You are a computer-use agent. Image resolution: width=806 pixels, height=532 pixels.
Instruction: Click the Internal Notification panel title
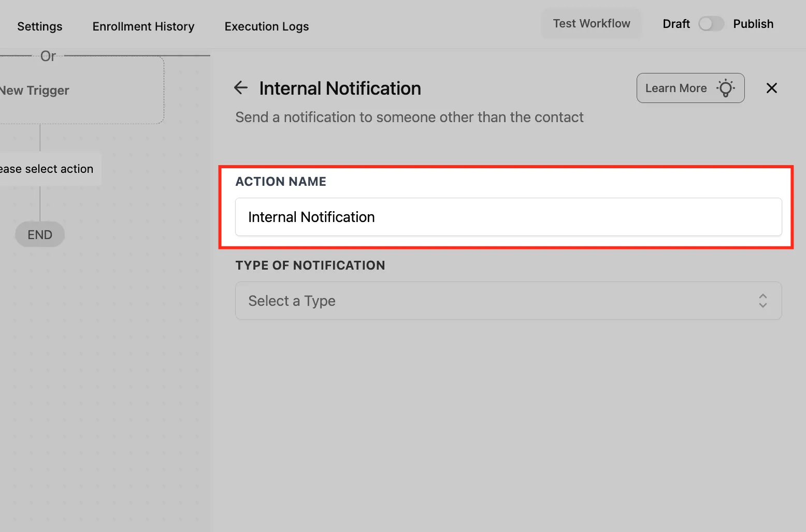[x=340, y=88]
